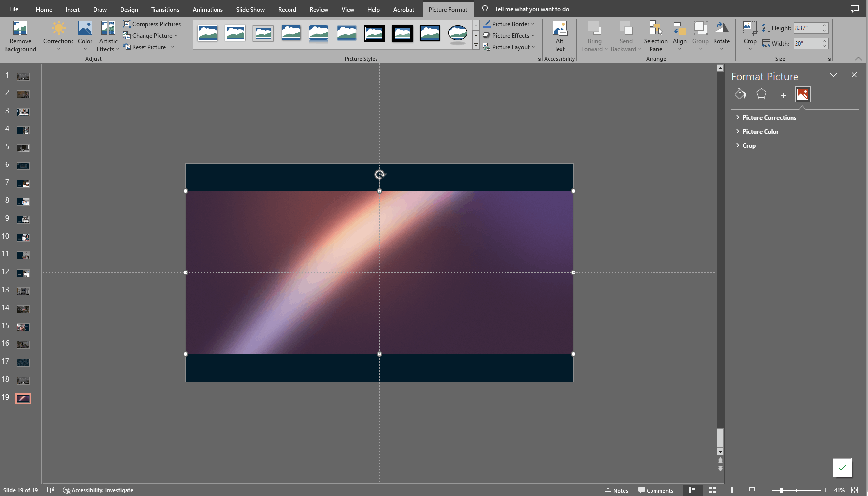Open the Transitions tab

(x=165, y=9)
